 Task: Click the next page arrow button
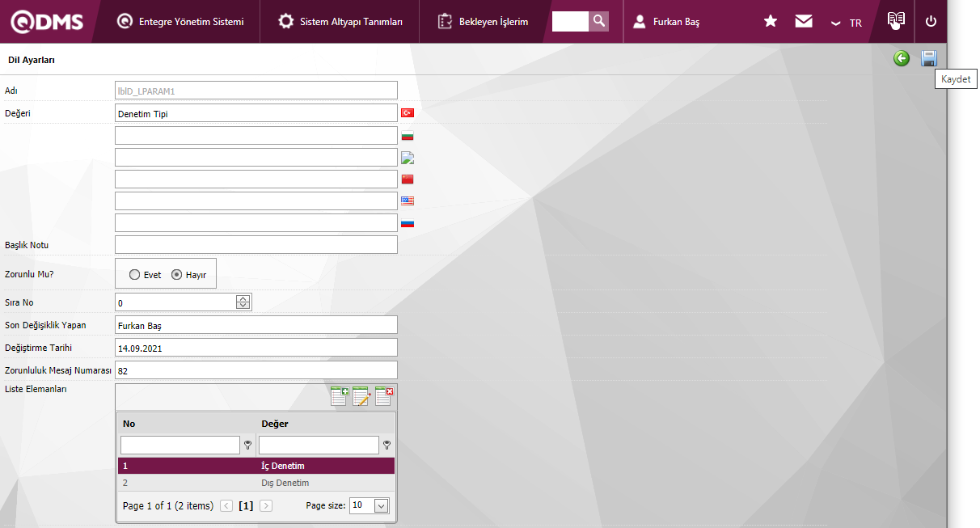[x=266, y=505]
